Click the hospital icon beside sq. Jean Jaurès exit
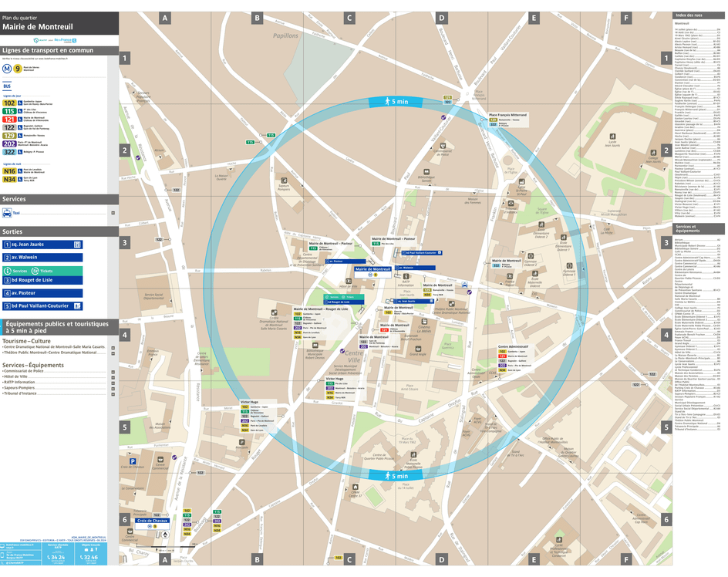This screenshot has height=577, width=728. click(77, 245)
